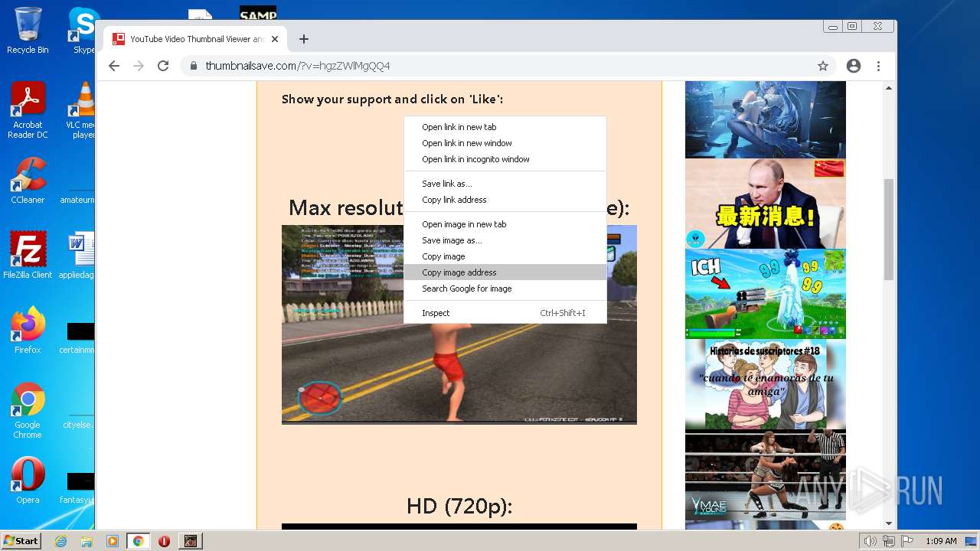Launch Firefox from the desktop
Image resolution: width=980 pixels, height=551 pixels.
[28, 331]
